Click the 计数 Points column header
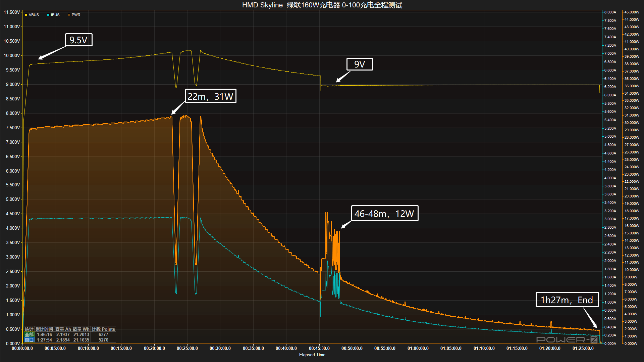 click(103, 329)
